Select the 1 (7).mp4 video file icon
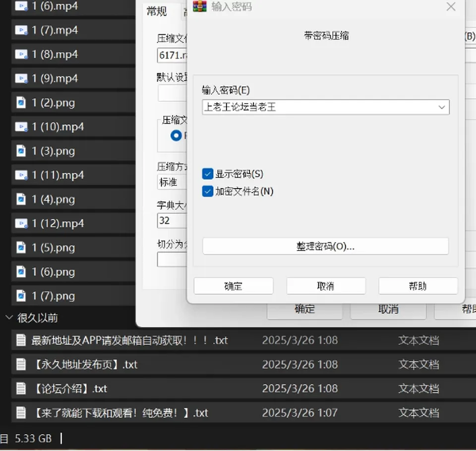 (21, 30)
